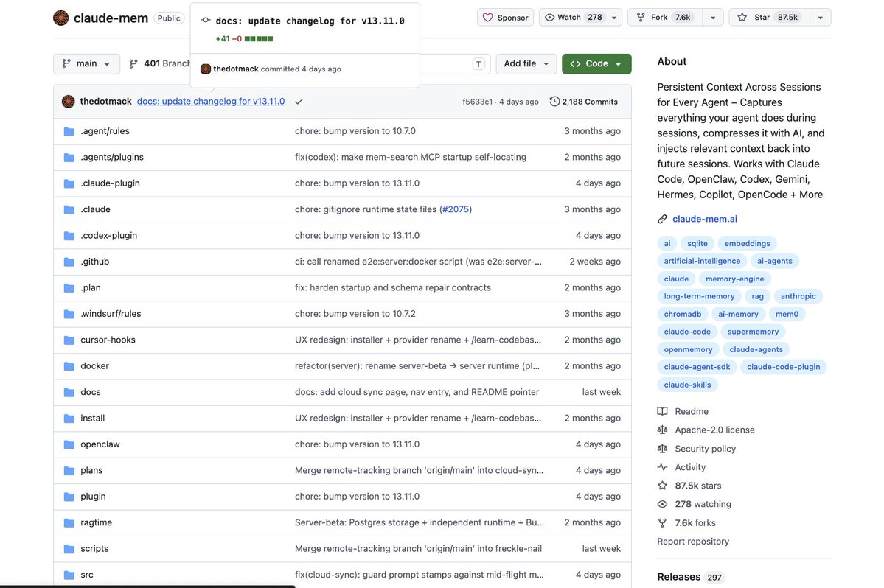Click the green commit status checkmark icon
This screenshot has height=588, width=884.
click(x=299, y=102)
